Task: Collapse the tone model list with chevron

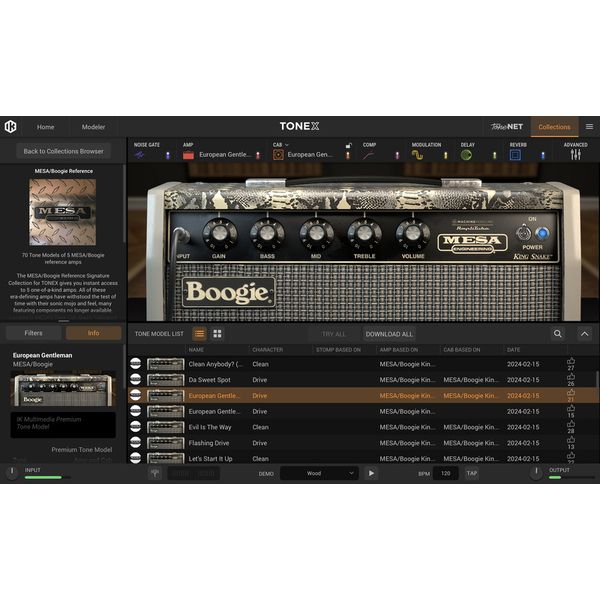Action: click(585, 334)
